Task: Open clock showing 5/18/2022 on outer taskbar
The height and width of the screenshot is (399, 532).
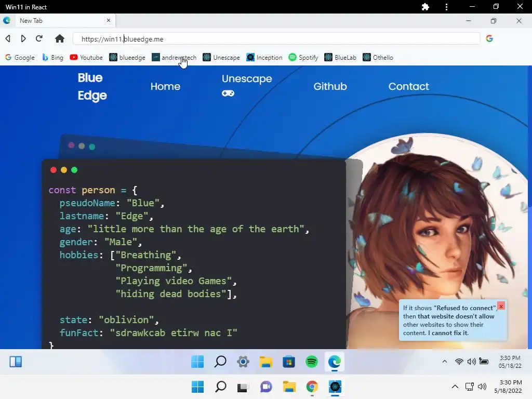Action: point(508,387)
